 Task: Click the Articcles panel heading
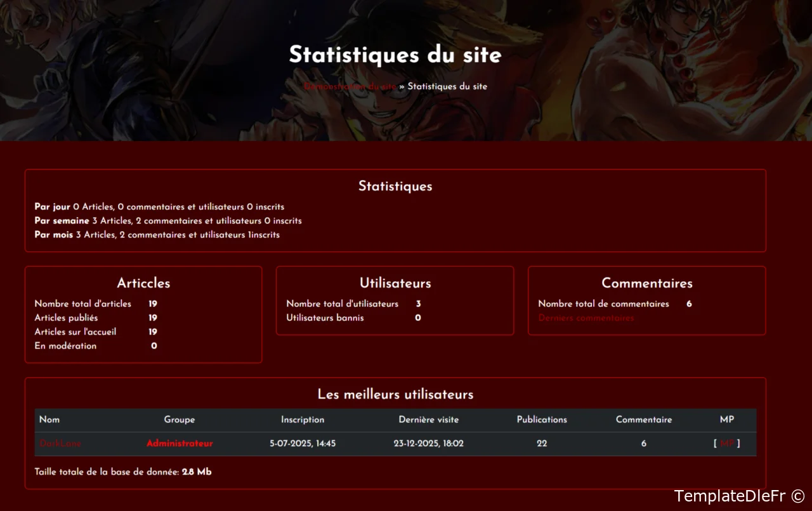[x=143, y=283]
